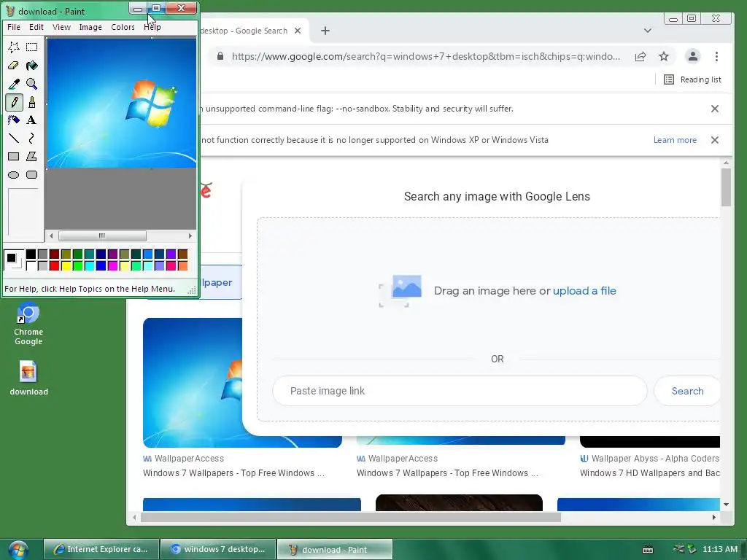Select the Fill With Color bucket tool
747x560 pixels.
click(x=32, y=65)
